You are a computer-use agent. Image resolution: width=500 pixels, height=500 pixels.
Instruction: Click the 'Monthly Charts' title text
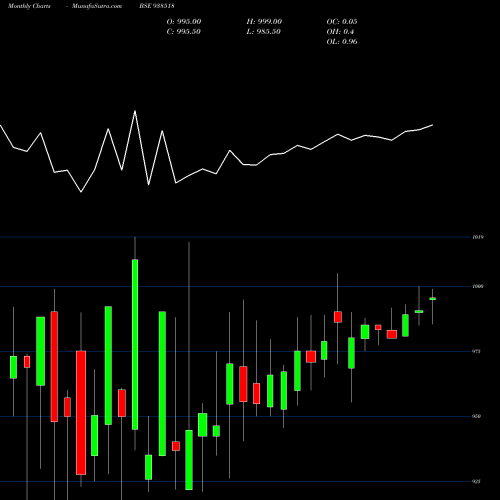[x=29, y=6]
